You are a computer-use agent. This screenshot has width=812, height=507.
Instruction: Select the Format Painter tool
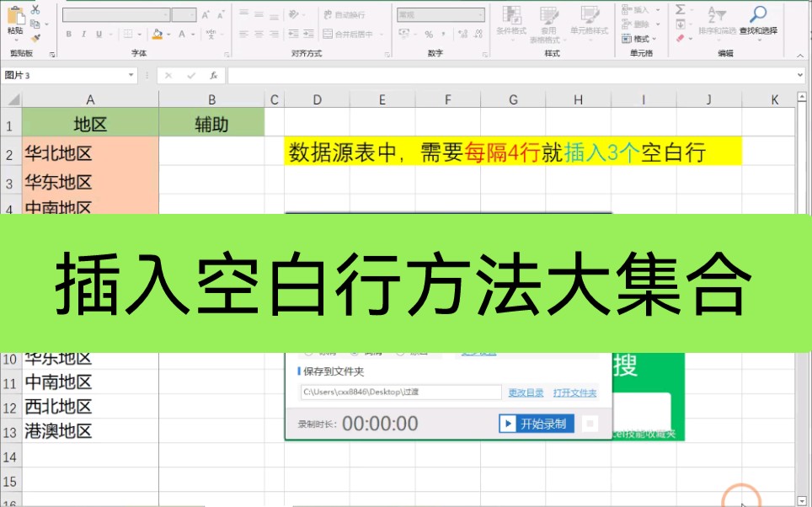34,39
